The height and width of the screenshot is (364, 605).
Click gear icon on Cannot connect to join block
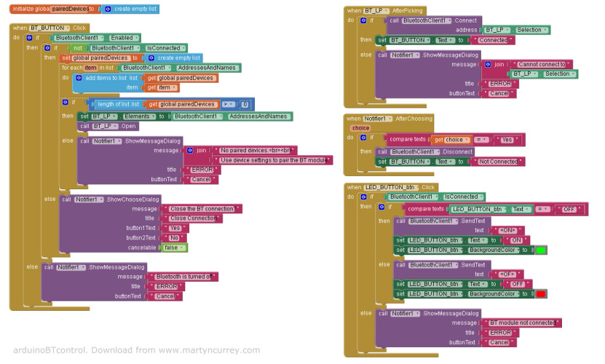pos(486,64)
